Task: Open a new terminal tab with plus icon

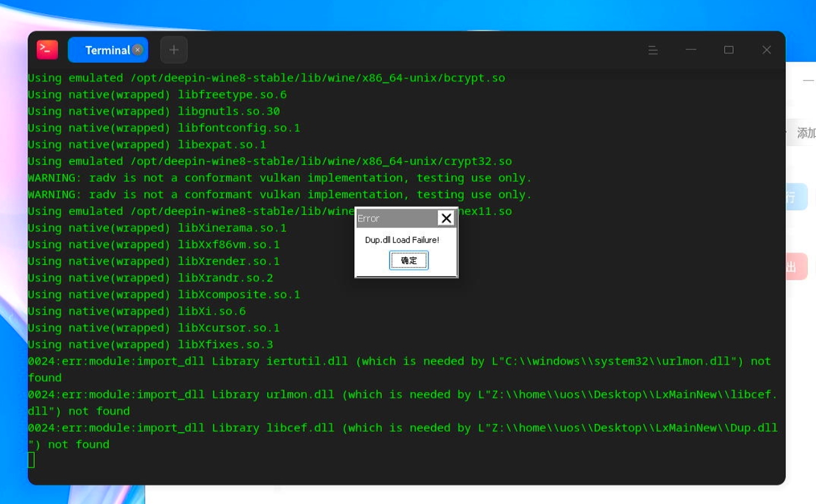Action: click(x=174, y=50)
